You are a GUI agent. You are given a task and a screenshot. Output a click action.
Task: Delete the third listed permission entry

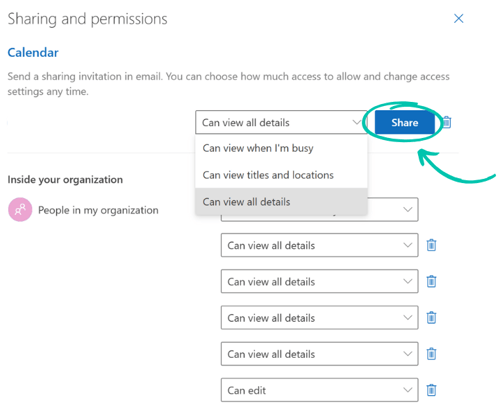pyautogui.click(x=431, y=318)
